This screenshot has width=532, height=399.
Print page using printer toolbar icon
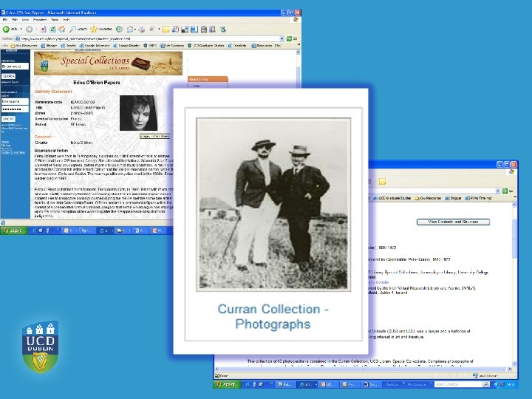141,30
